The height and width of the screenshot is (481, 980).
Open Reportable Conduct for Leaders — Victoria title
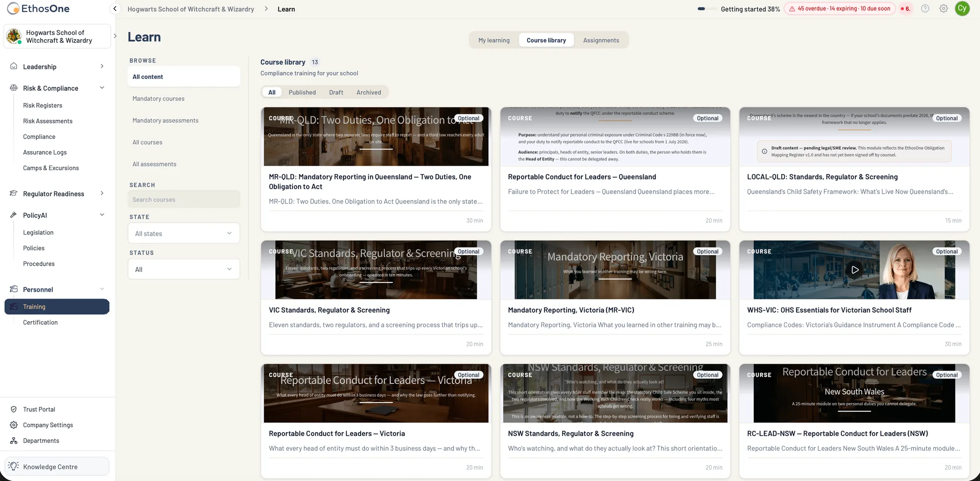point(337,433)
